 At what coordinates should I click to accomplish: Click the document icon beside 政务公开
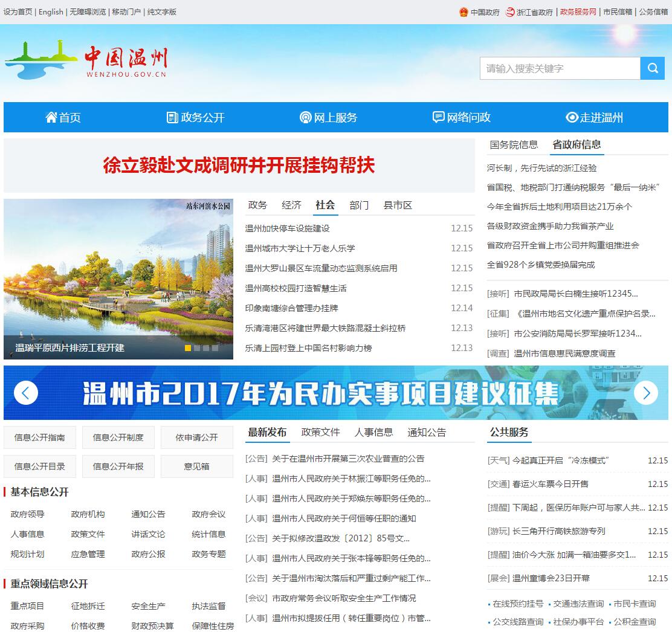172,117
